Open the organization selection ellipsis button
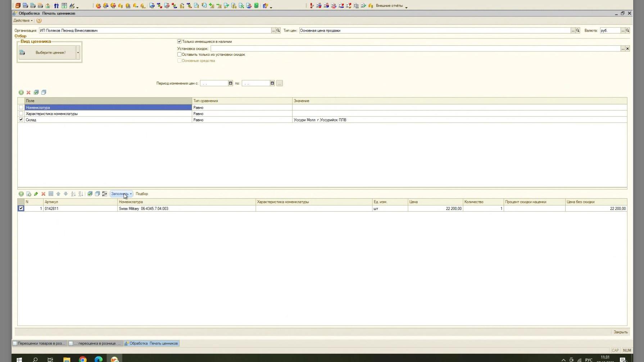Viewport: 644px width, 362px height. pos(273,31)
